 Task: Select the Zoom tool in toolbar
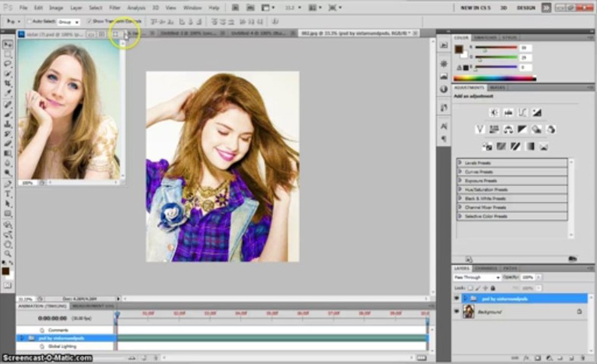(8, 254)
